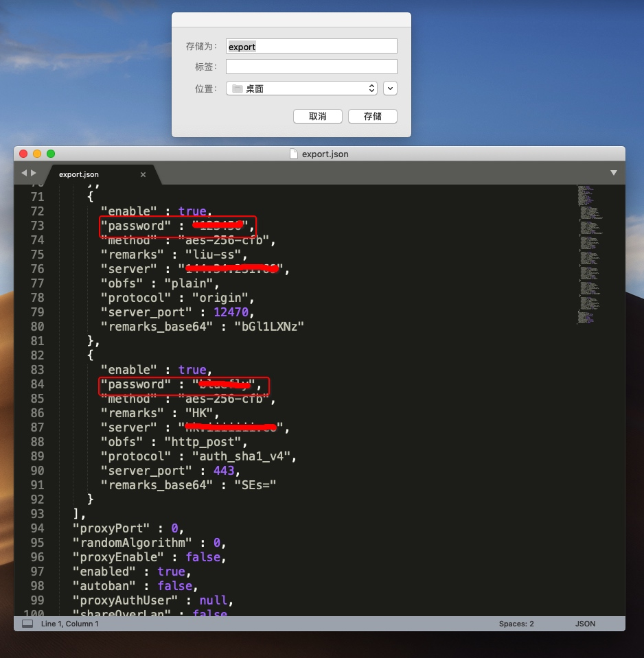Open the tab list dropdown triangle
The image size is (644, 658).
click(614, 173)
